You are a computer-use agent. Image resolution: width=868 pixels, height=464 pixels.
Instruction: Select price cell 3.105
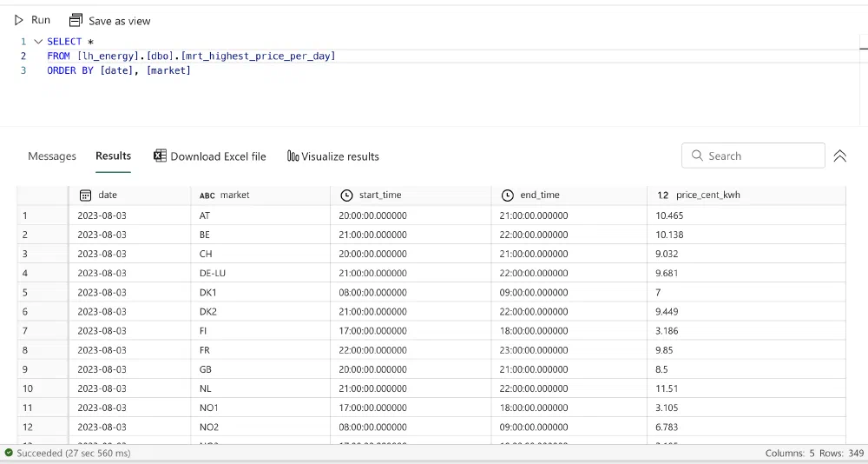(x=746, y=408)
